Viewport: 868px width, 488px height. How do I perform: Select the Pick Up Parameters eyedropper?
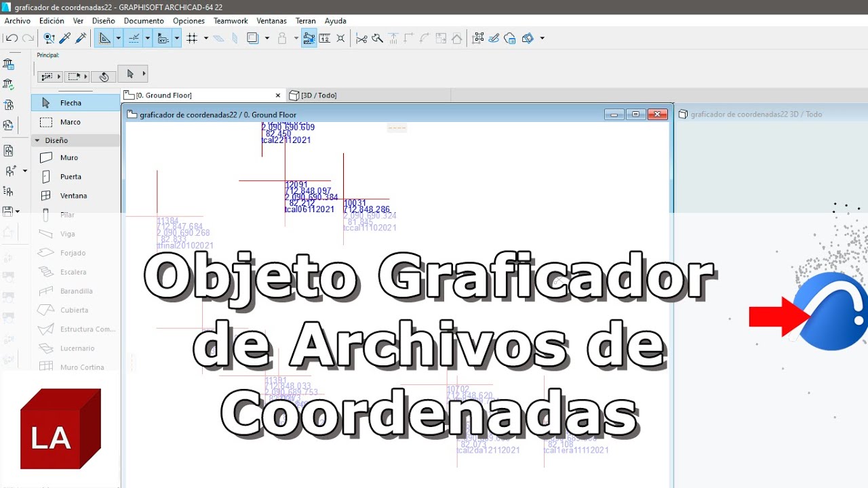pos(65,39)
